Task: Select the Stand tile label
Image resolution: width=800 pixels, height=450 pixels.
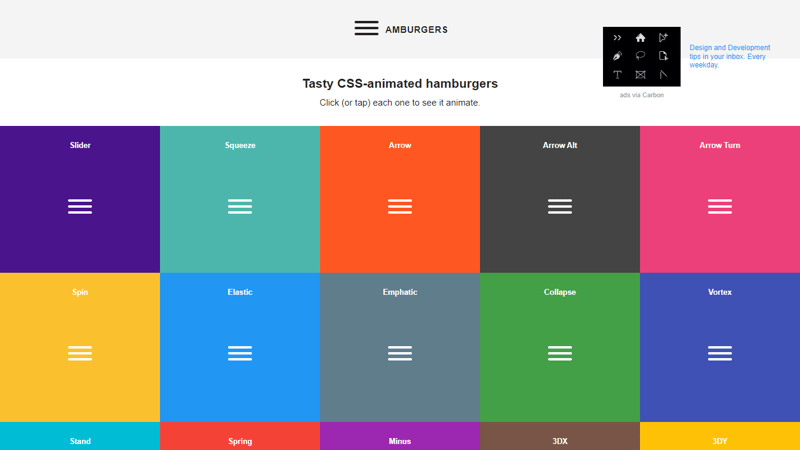Action: pyautogui.click(x=80, y=441)
